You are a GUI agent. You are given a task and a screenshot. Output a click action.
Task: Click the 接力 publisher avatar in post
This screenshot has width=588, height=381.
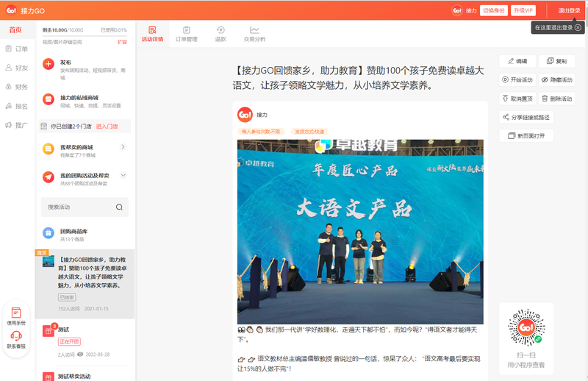coord(245,115)
